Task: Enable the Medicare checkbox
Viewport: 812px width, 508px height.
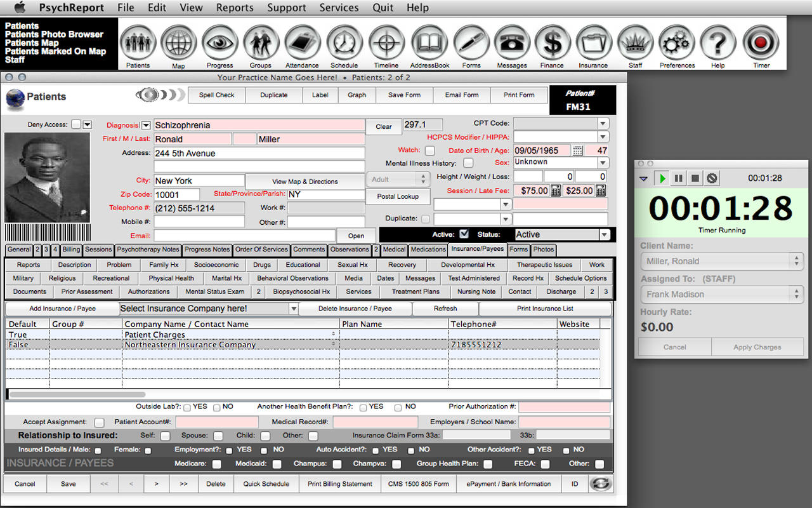Action: [x=217, y=464]
